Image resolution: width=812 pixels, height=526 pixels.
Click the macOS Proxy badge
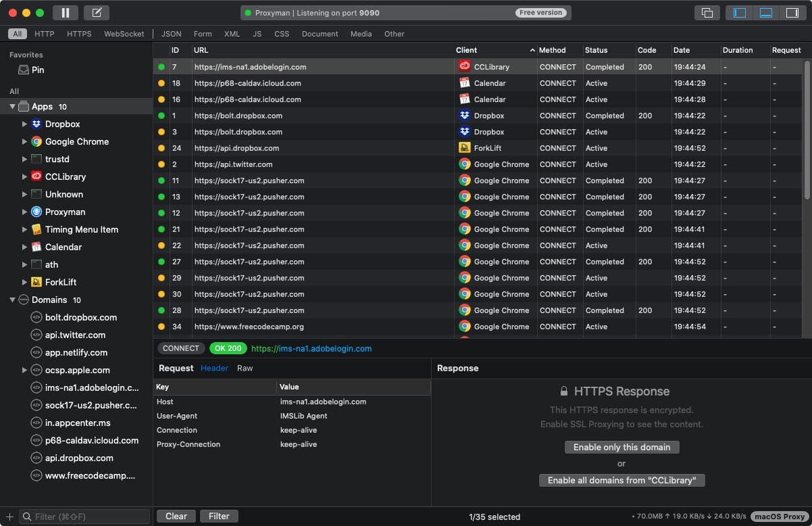click(x=780, y=517)
